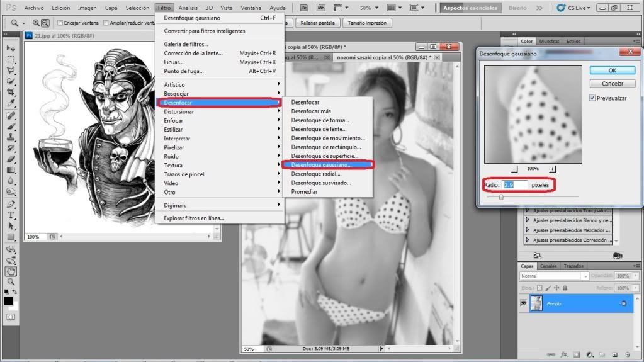Toggle Previsualizar checkbox in Gaussian dialog
The image size is (644, 362).
[x=592, y=98]
